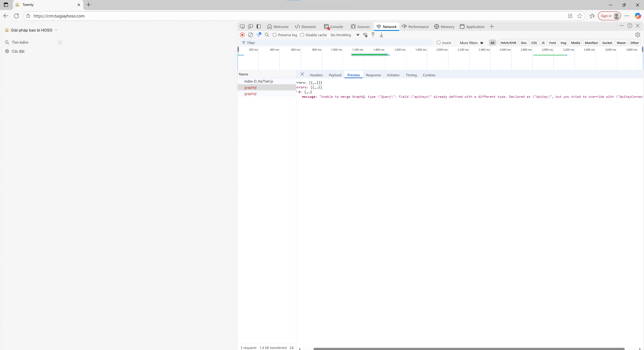This screenshot has height=350, width=644.
Task: Filter requests by Doc type
Action: [x=524, y=43]
